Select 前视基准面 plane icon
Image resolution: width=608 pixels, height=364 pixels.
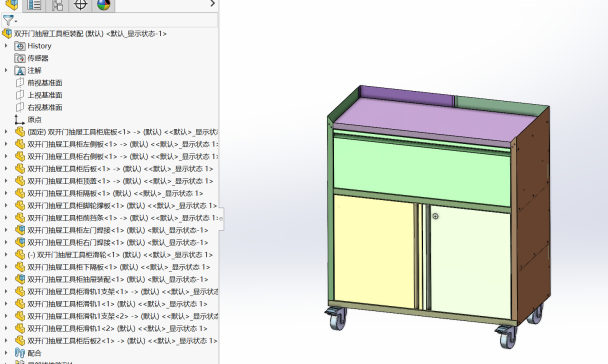pyautogui.click(x=20, y=83)
